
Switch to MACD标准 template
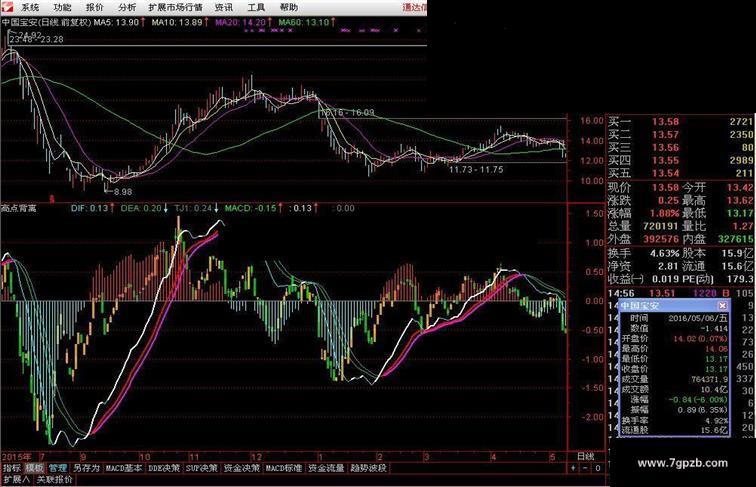point(284,468)
